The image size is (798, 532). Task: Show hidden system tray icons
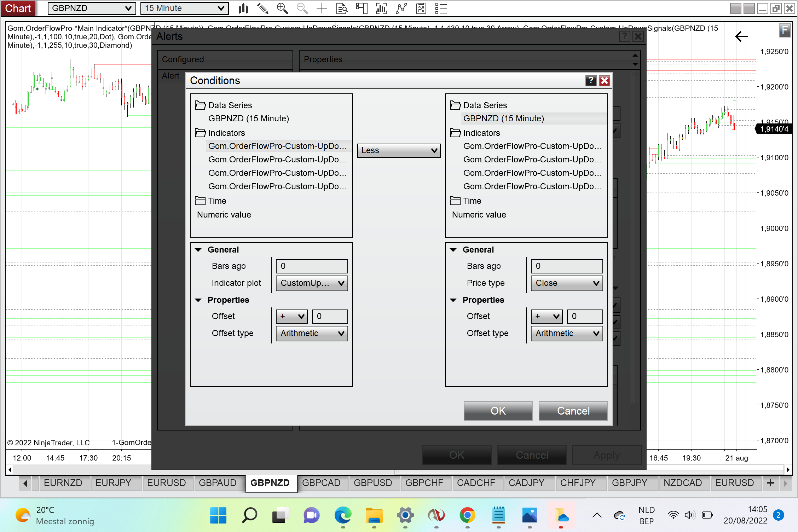[x=597, y=515]
